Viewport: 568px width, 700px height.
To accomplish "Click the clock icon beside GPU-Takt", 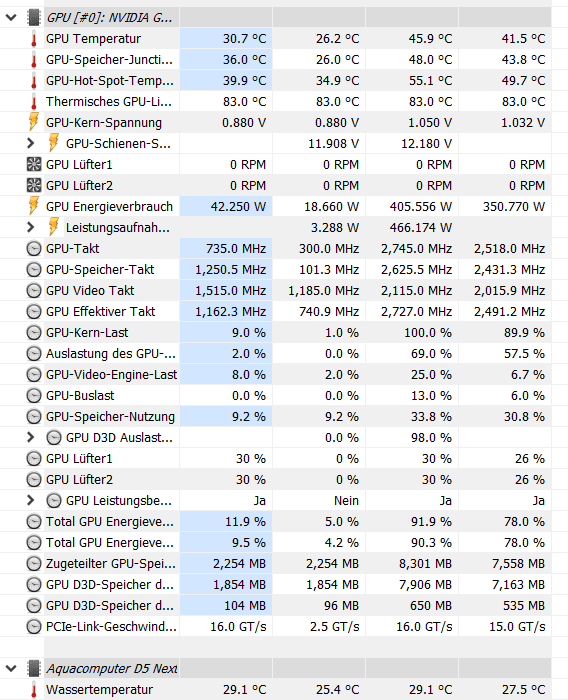I will coord(34,249).
